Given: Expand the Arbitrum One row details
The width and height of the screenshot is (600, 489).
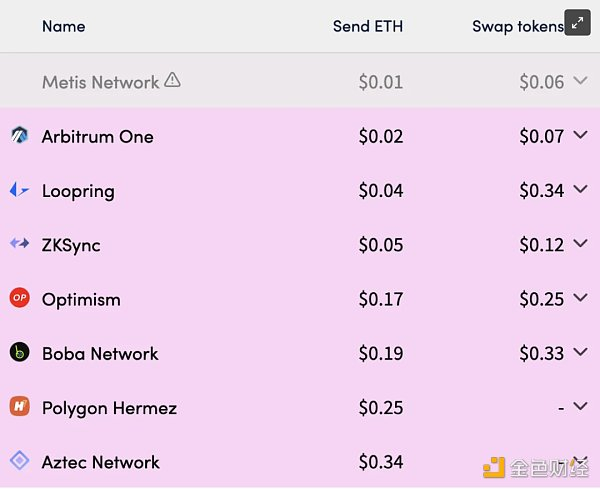Looking at the screenshot, I should (x=580, y=136).
